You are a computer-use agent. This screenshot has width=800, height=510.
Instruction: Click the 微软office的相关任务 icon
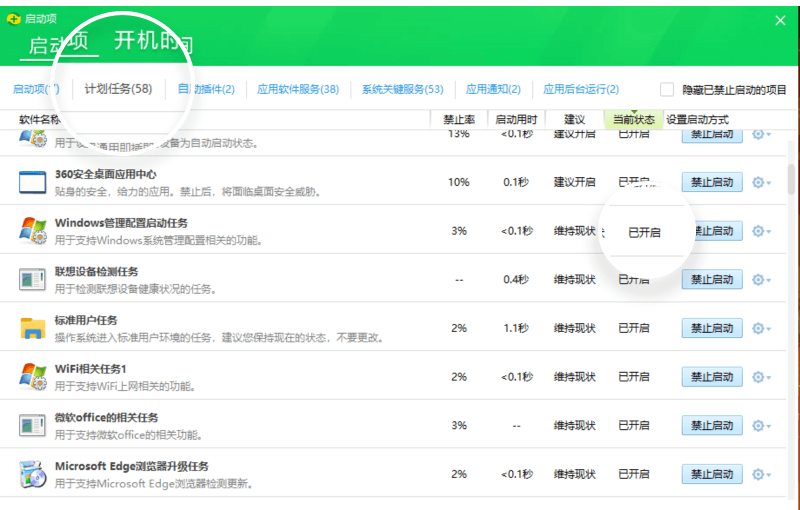point(32,425)
